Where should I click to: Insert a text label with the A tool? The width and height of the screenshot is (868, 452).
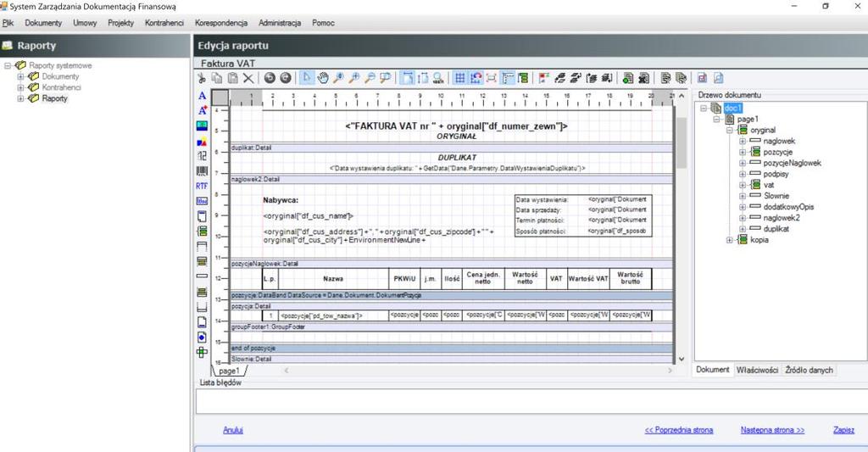click(x=202, y=96)
